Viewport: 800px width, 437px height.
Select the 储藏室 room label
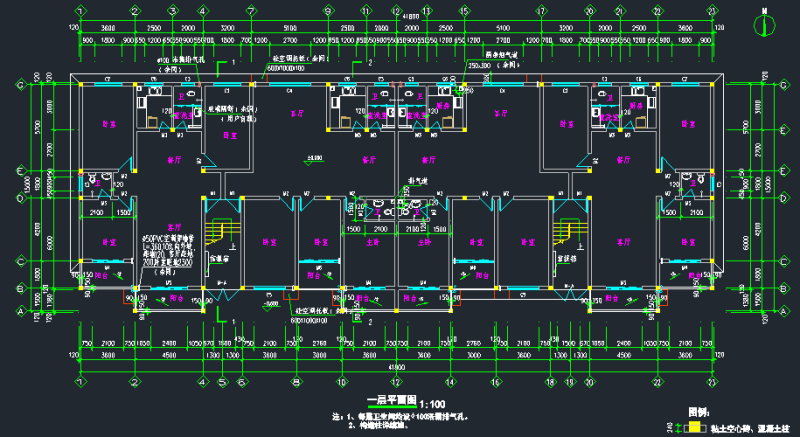point(216,257)
